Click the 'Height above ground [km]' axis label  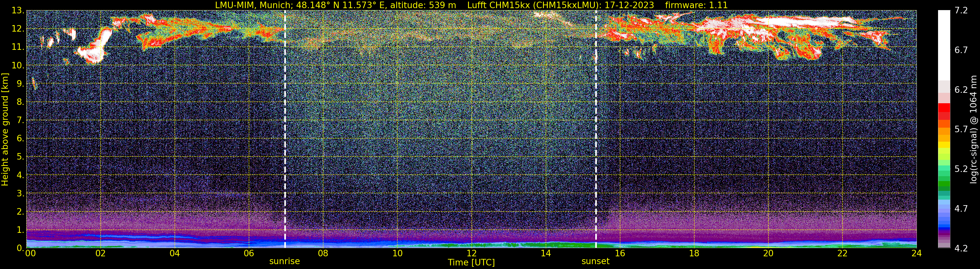pos(5,130)
